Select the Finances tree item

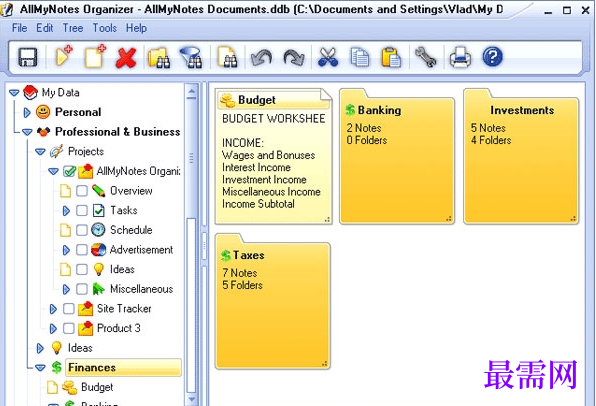click(123, 367)
